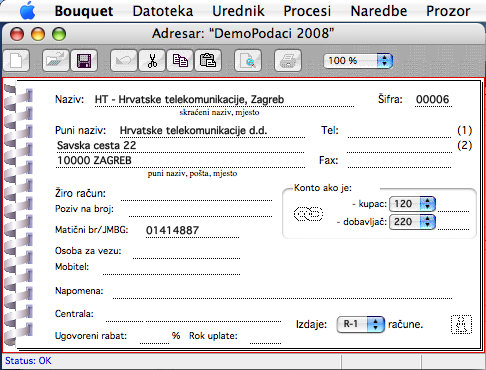This screenshot has width=486, height=370.
Task: Click the Print preview magnifier icon
Action: click(248, 61)
